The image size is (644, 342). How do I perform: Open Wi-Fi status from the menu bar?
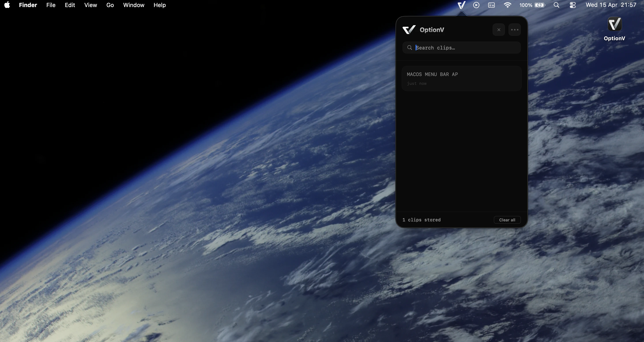click(507, 5)
